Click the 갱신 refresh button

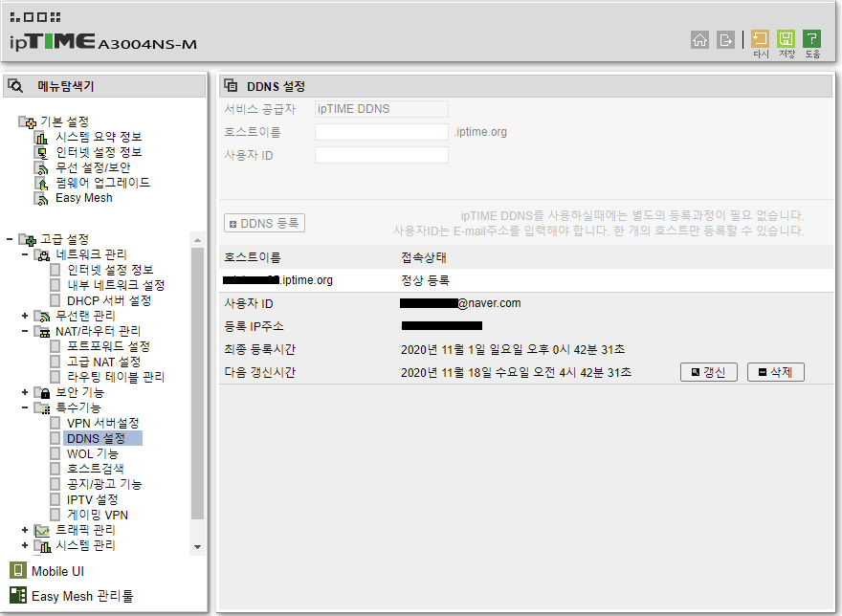click(x=709, y=372)
